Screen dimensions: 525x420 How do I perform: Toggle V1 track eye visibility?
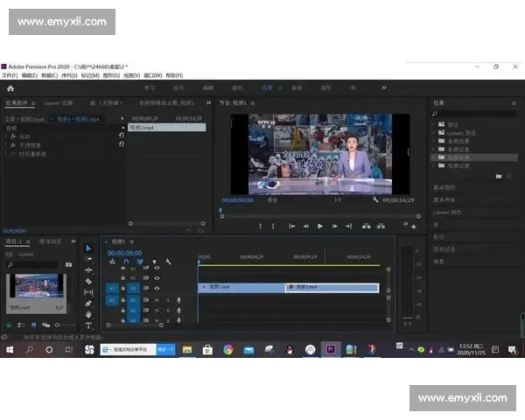[157, 288]
